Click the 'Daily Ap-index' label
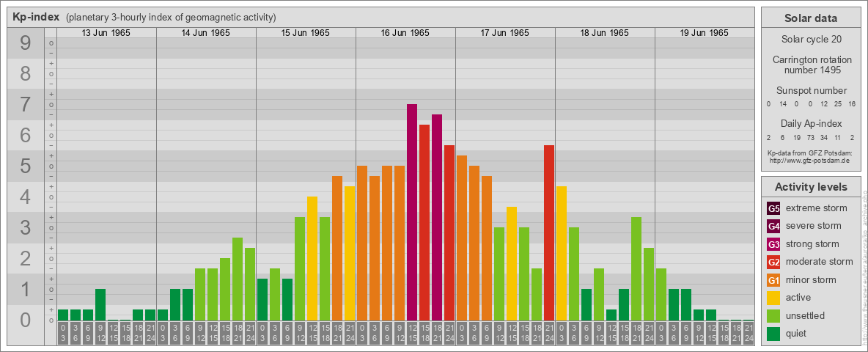This screenshot has width=868, height=352. click(x=811, y=123)
